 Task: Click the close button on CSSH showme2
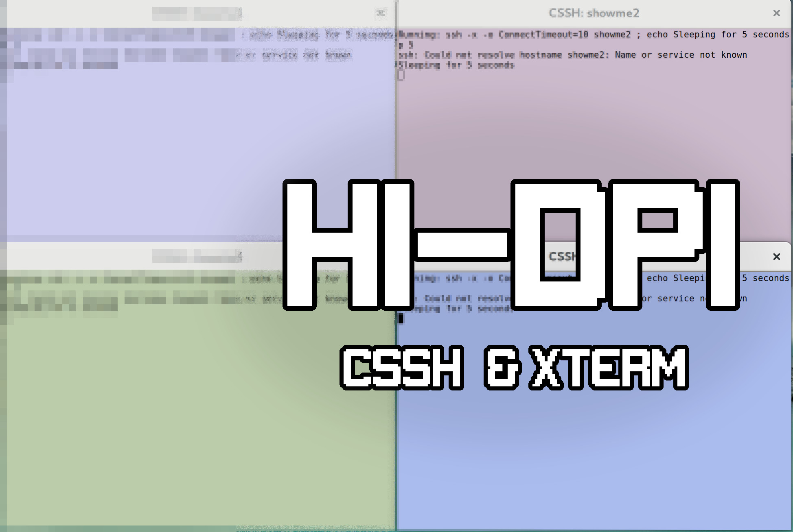click(776, 13)
